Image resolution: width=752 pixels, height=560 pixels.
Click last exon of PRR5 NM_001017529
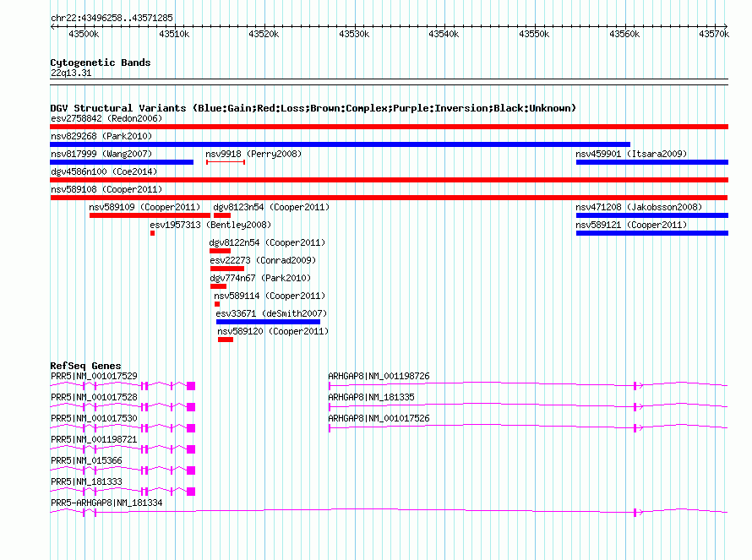click(x=191, y=386)
